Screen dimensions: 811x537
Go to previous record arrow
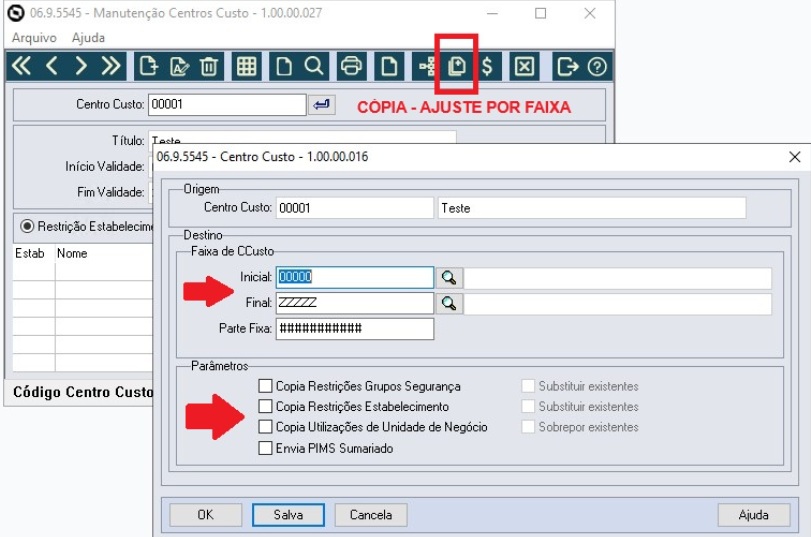click(52, 67)
